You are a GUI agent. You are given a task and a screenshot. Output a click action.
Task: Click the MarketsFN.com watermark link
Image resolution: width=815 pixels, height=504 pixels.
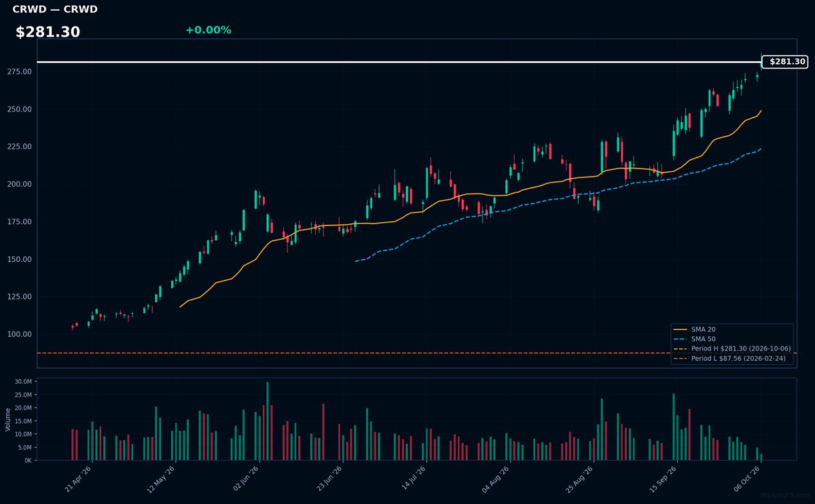785,496
